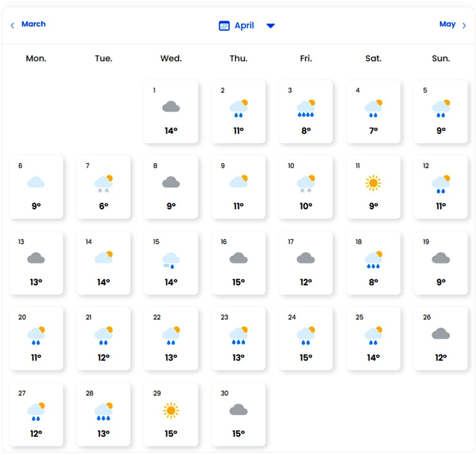The width and height of the screenshot is (476, 455).
Task: Click the calendar icon next to April
Action: coord(224,25)
